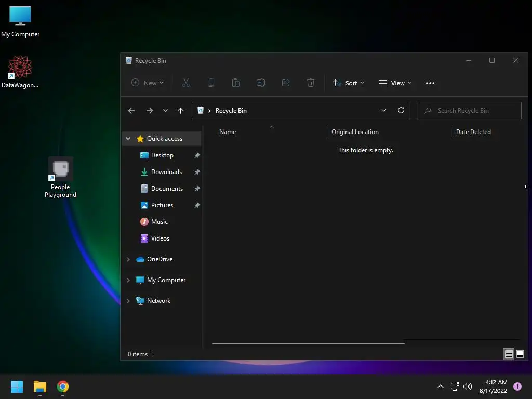Open Google Chrome from the taskbar
This screenshot has width=532, height=399.
point(63,387)
